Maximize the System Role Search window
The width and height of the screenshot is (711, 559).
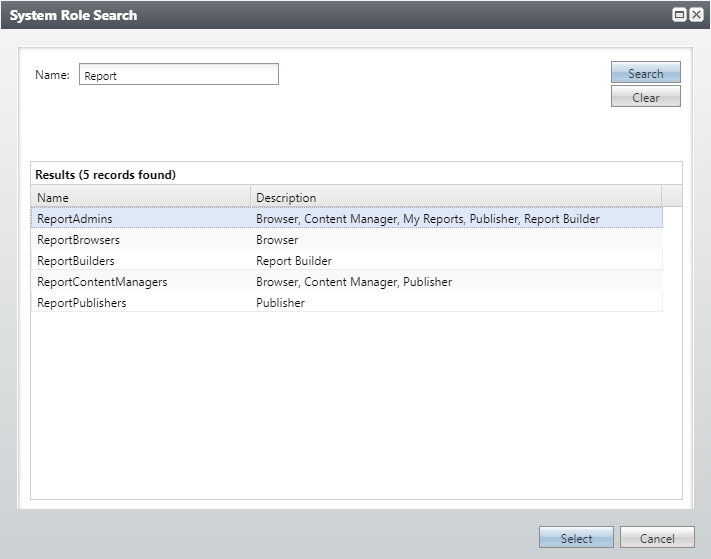[x=679, y=15]
